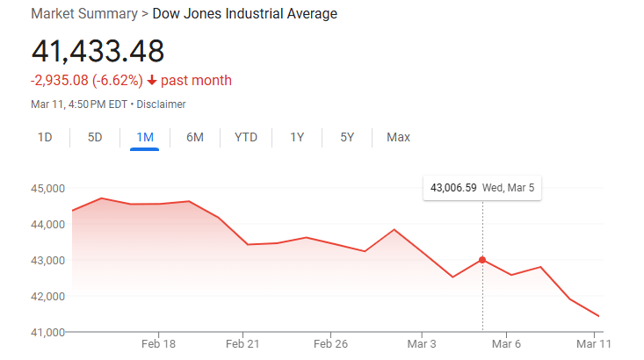
Task: Select the 5D time range tab
Action: coord(95,137)
